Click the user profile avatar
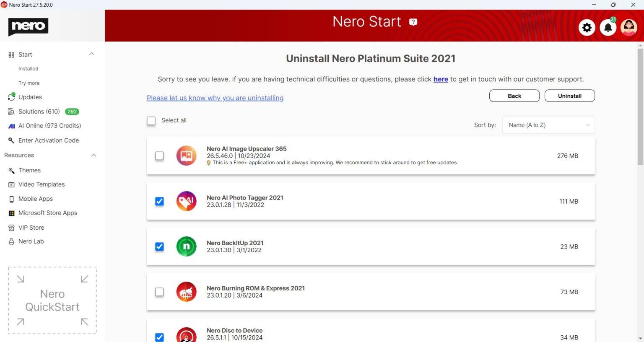The height and width of the screenshot is (342, 644). pyautogui.click(x=629, y=27)
